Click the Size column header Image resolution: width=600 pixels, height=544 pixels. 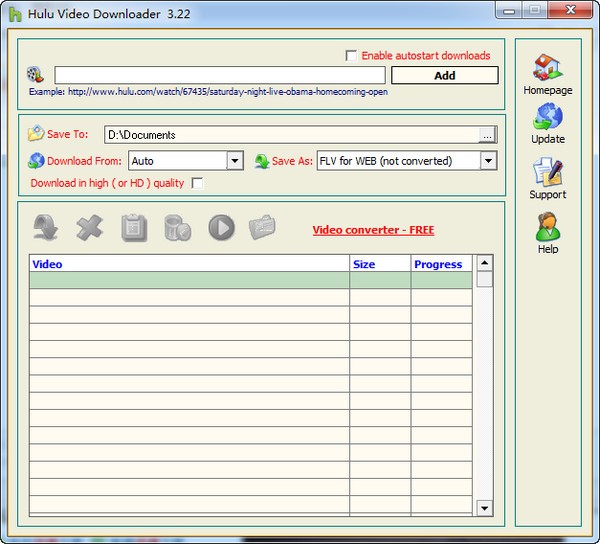pyautogui.click(x=380, y=264)
